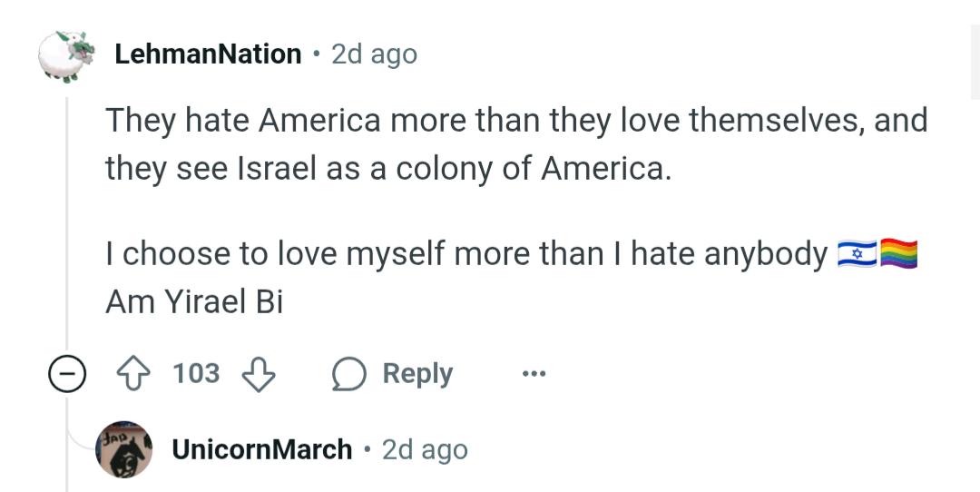Click the "I choose to love myself" sentence
Image resolution: width=980 pixels, height=492 pixels.
tap(466, 255)
